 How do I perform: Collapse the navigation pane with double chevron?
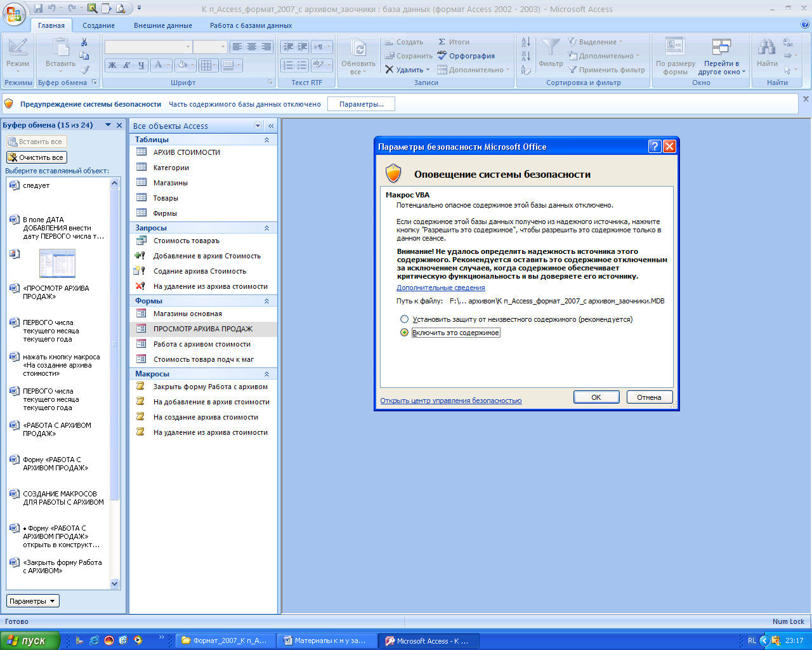click(x=271, y=126)
